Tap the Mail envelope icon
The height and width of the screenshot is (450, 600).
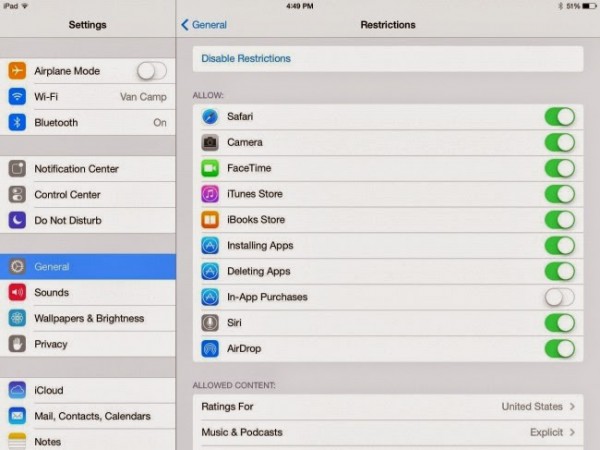(x=17, y=416)
